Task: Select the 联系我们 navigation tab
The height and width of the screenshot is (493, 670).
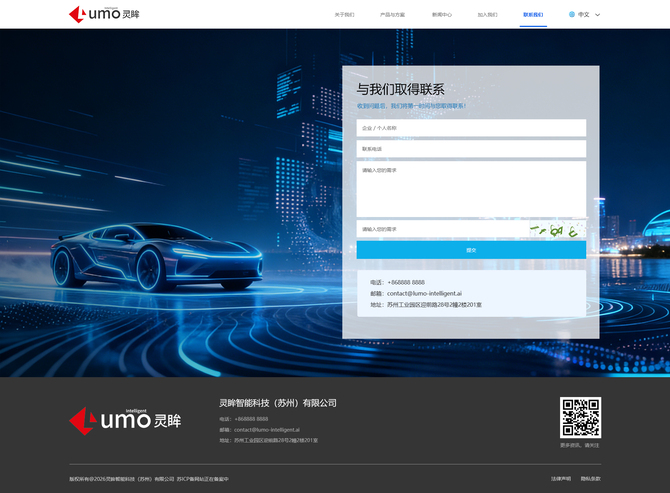Action: pyautogui.click(x=533, y=15)
